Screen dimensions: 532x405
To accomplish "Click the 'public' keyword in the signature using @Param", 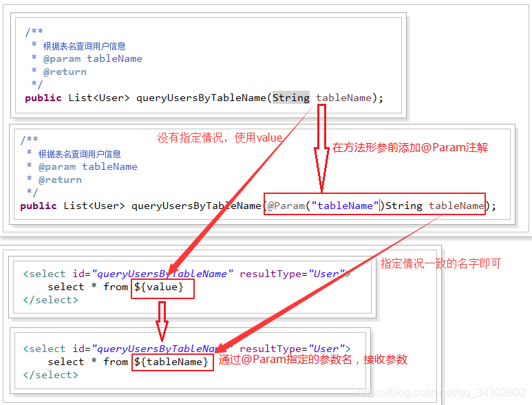I will click(x=39, y=206).
